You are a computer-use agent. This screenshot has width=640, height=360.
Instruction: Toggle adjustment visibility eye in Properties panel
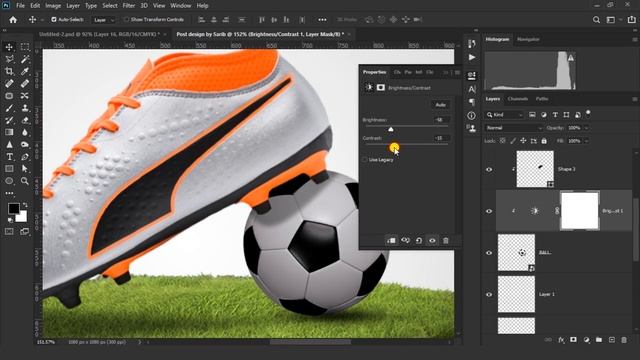coord(432,240)
